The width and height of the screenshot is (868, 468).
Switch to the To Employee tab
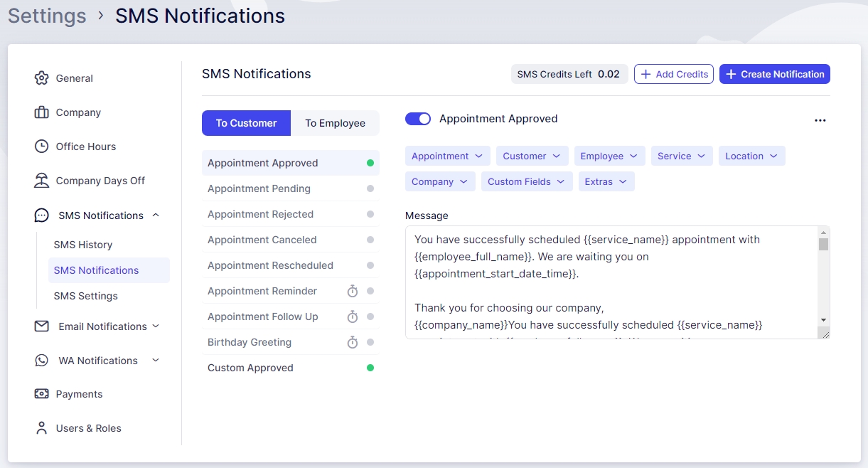(335, 123)
